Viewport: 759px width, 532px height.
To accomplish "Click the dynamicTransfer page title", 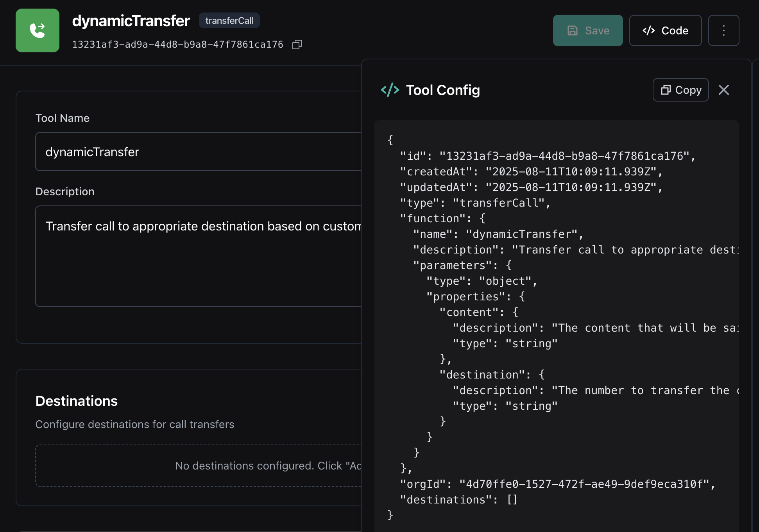I will coord(131,21).
